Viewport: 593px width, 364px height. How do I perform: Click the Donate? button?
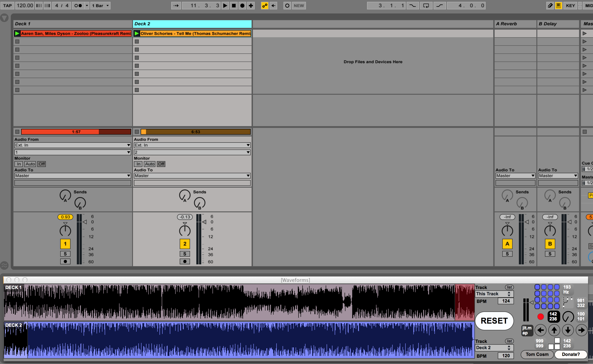click(570, 354)
